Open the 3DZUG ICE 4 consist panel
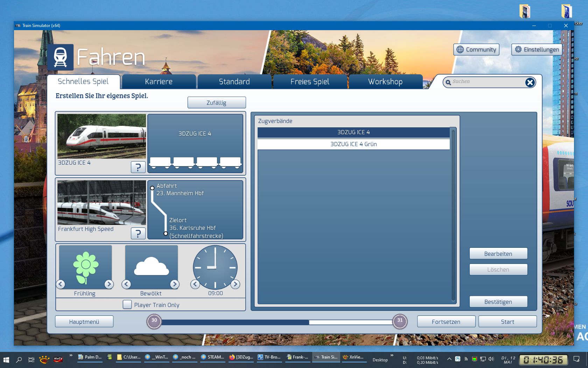The width and height of the screenshot is (588, 368). [195, 143]
